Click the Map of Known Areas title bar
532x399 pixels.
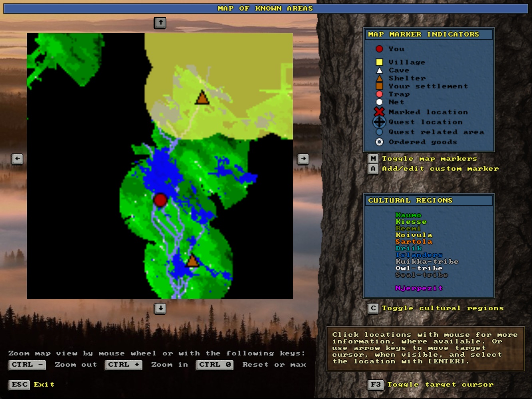(266, 8)
